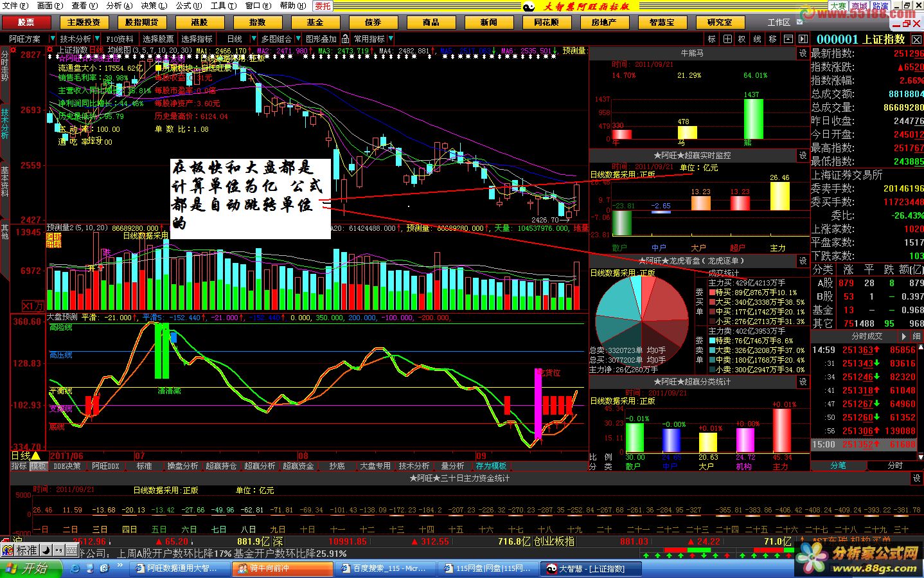
Task: Click the arrow next to 分时成交 header
Action: pos(905,336)
